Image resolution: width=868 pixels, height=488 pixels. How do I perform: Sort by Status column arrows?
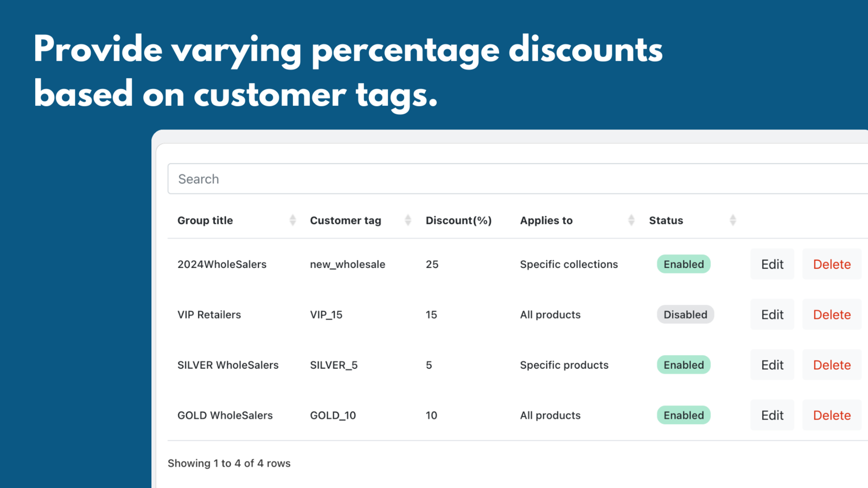click(x=733, y=220)
